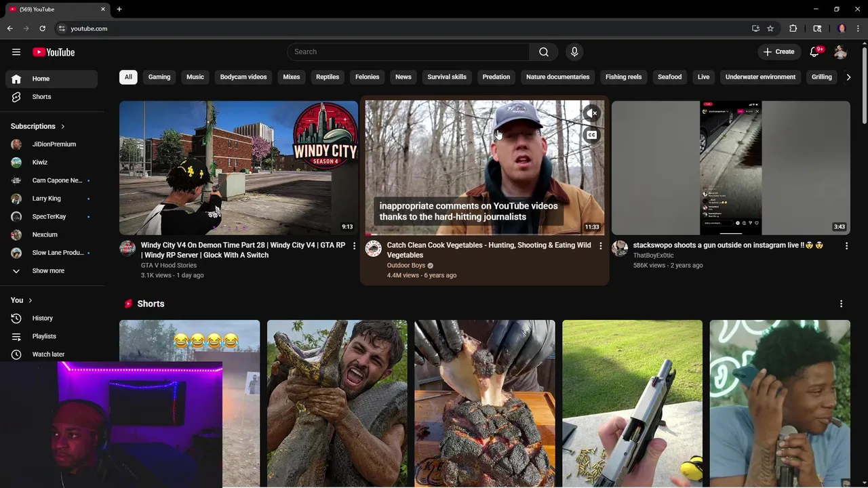Image resolution: width=868 pixels, height=488 pixels.
Task: Open the pistol and bullets Short
Action: (632, 404)
